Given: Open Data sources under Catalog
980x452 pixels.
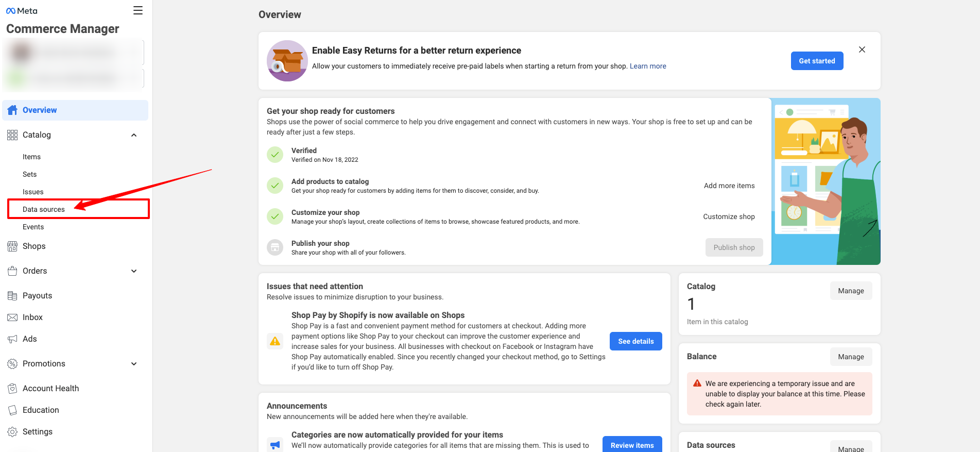Looking at the screenshot, I should (44, 209).
